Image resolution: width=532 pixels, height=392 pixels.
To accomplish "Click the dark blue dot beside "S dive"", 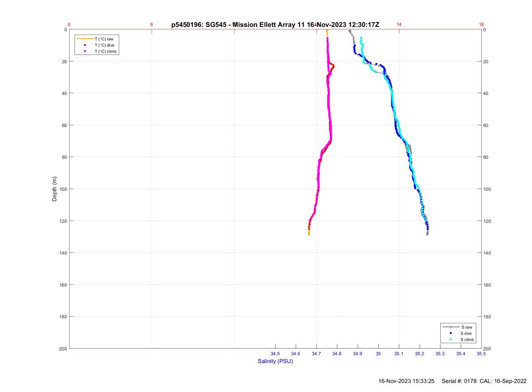I will tap(450, 333).
